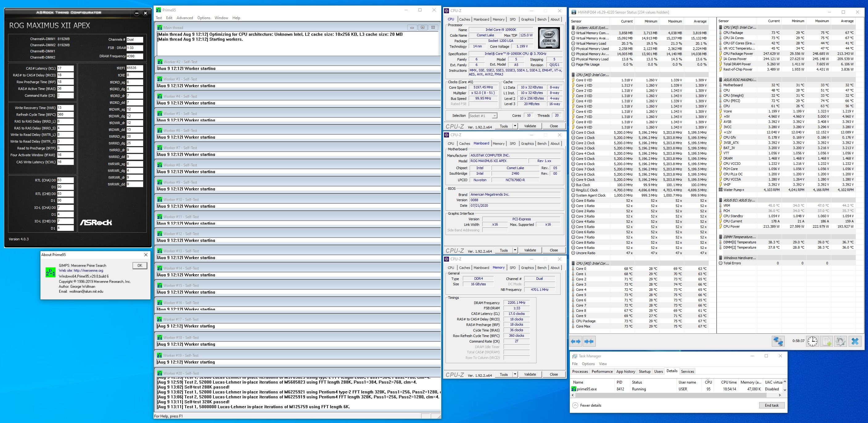Image resolution: width=868 pixels, height=423 pixels.
Task: Click the Intel Core i9 logo in CPU-Z
Action: click(549, 38)
